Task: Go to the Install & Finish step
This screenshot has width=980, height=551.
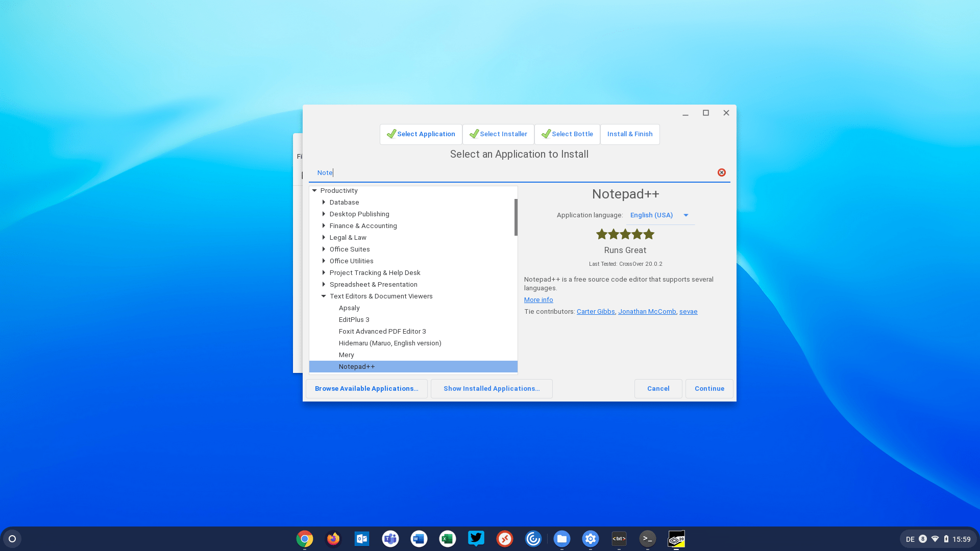Action: tap(630, 134)
